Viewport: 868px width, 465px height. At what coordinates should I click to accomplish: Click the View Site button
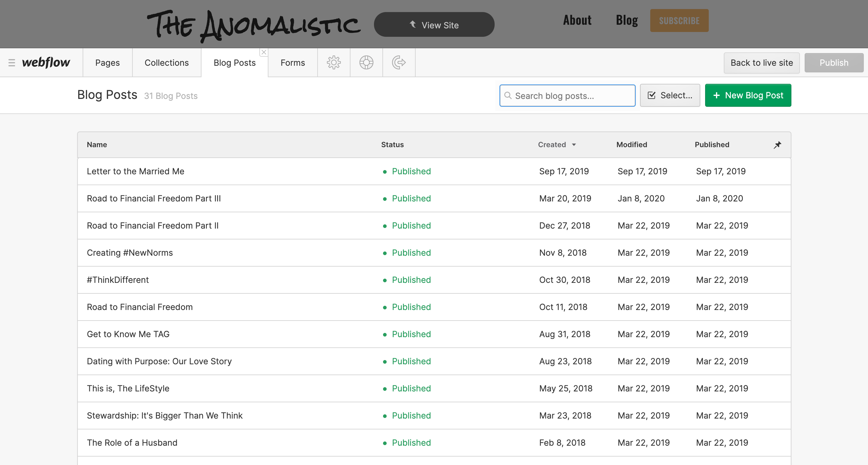[434, 25]
